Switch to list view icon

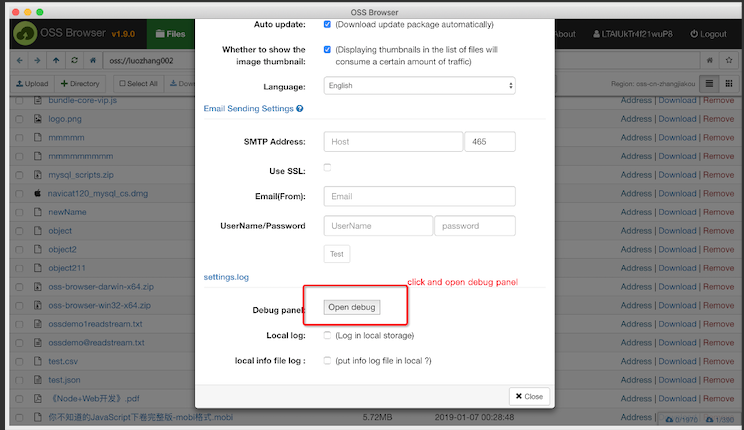tap(709, 84)
